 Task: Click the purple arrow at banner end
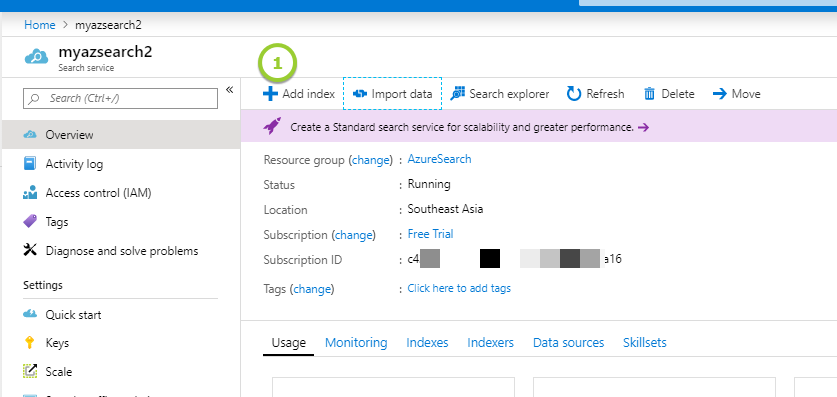tap(643, 128)
